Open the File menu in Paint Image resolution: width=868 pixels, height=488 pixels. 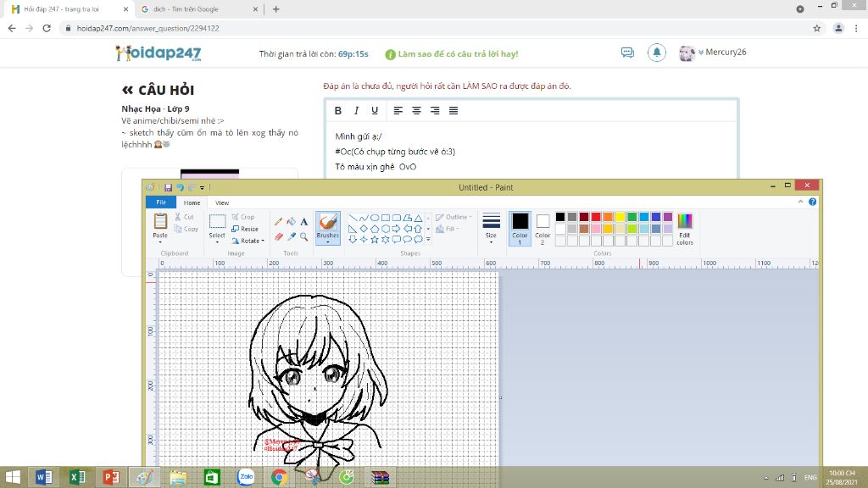(161, 202)
